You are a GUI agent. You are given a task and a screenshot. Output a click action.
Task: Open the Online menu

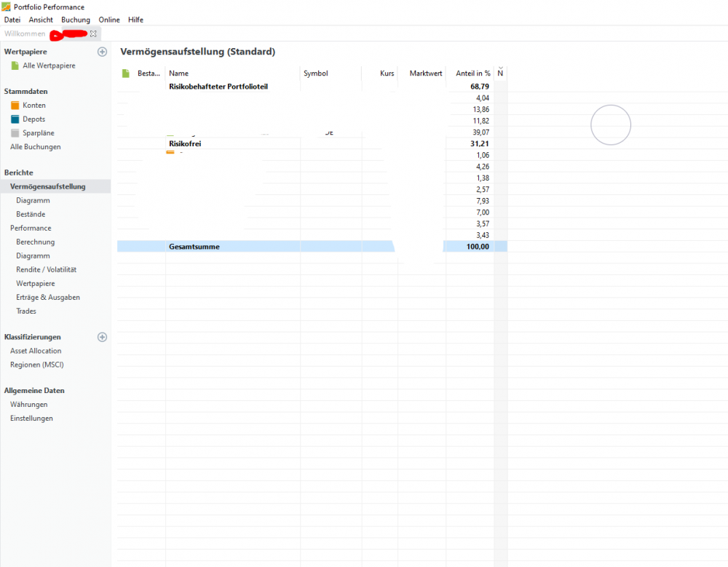[x=109, y=20]
